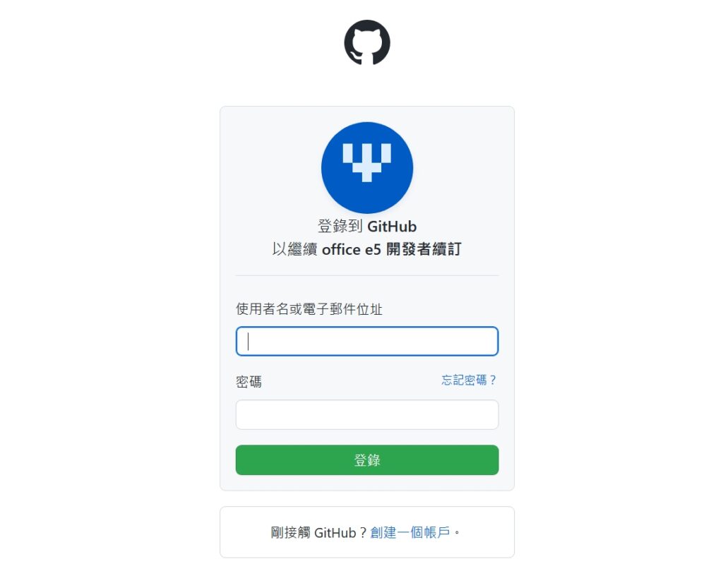The width and height of the screenshot is (723, 588).
Task: Click the GitHub Octocat logo at top
Action: tap(367, 42)
